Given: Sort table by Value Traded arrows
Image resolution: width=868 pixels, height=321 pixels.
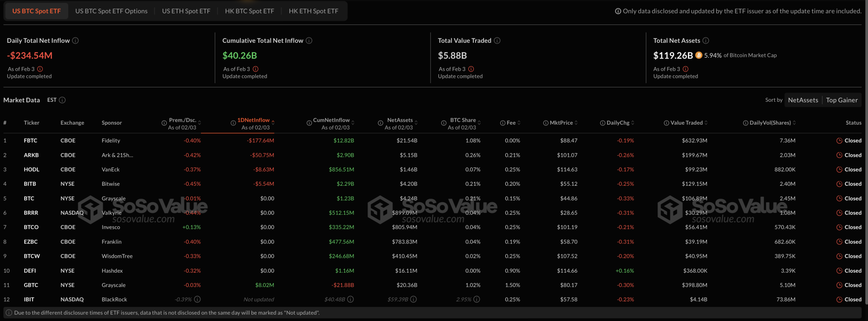Looking at the screenshot, I should (x=707, y=123).
